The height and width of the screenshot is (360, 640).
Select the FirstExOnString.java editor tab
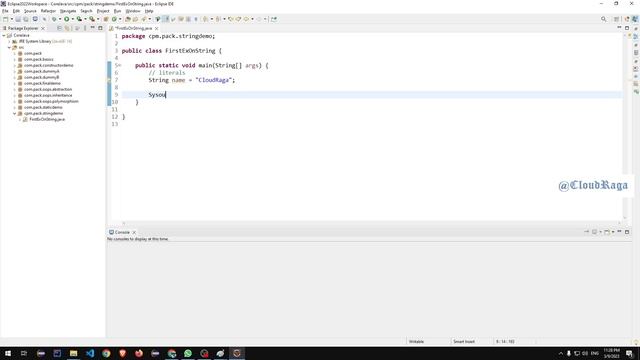[x=133, y=28]
